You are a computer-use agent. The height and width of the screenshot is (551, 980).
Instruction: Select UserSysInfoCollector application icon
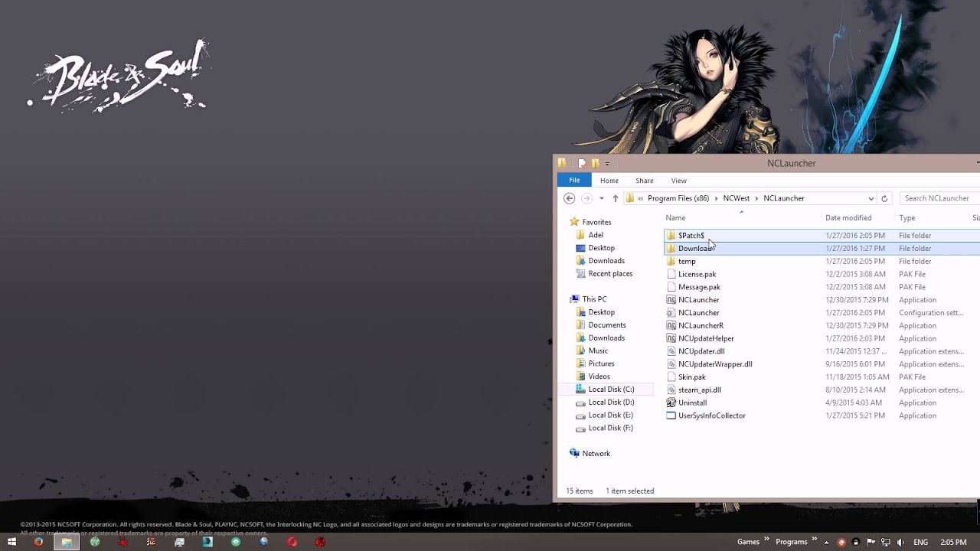coord(671,416)
